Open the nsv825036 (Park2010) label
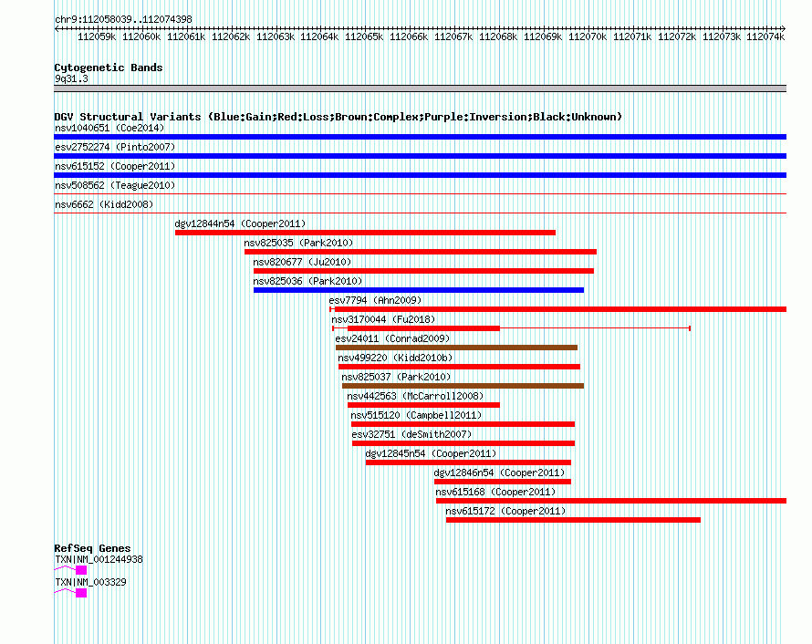The image size is (812, 644). click(307, 281)
